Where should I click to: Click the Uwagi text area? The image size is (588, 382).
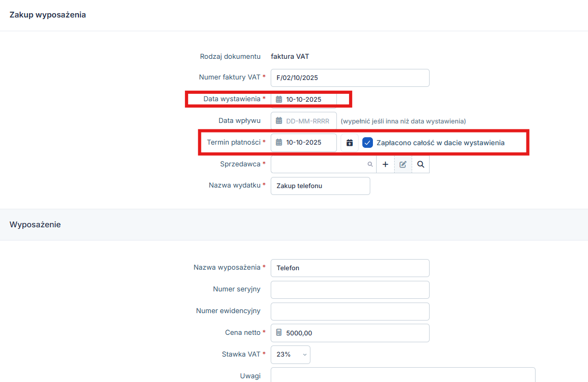[x=403, y=375]
